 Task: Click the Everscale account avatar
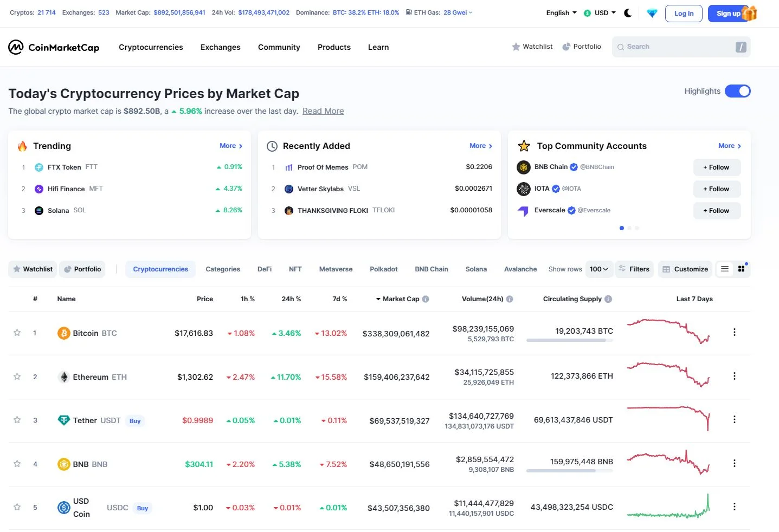pyautogui.click(x=524, y=211)
